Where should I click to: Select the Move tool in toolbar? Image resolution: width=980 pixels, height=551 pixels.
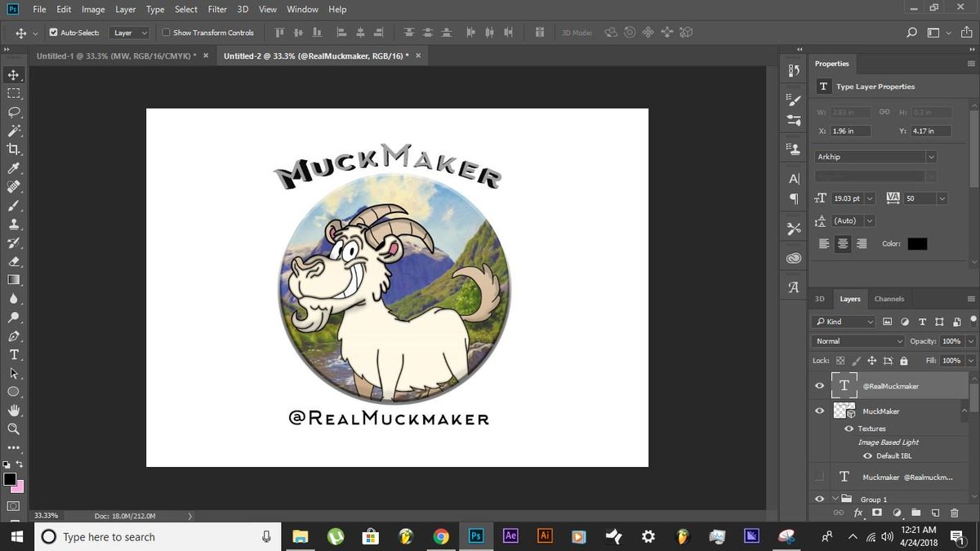click(x=14, y=75)
